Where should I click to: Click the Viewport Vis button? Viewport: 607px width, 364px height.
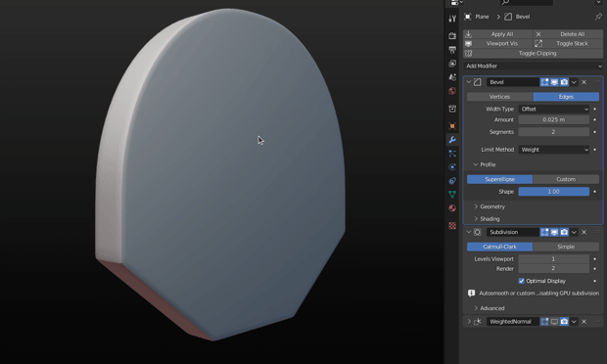[x=498, y=44]
